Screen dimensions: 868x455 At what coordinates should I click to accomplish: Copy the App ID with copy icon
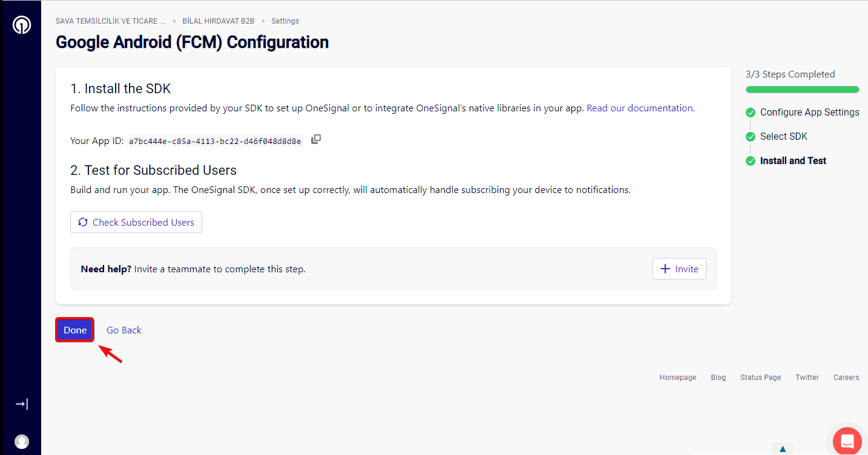tap(316, 140)
